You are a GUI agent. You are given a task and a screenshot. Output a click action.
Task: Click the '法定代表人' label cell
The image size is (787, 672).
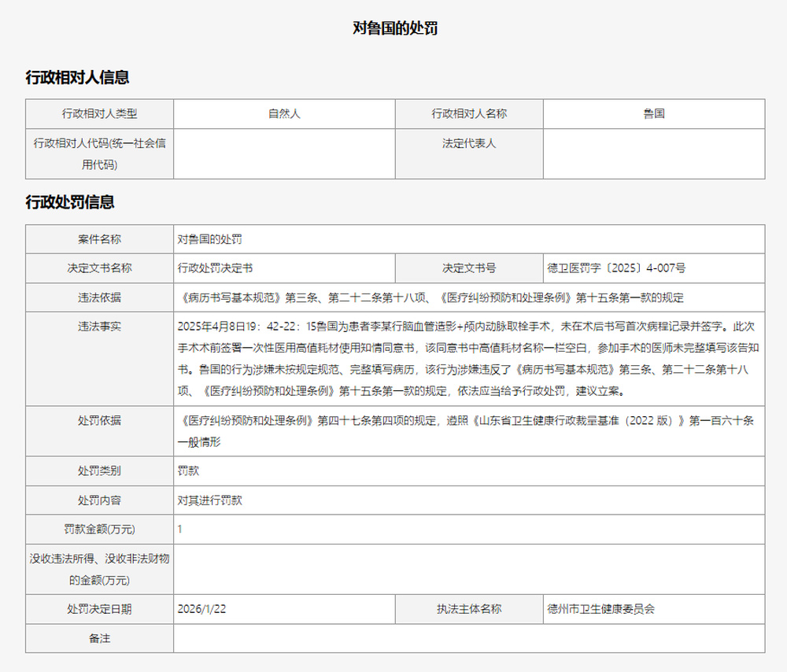[x=469, y=144]
